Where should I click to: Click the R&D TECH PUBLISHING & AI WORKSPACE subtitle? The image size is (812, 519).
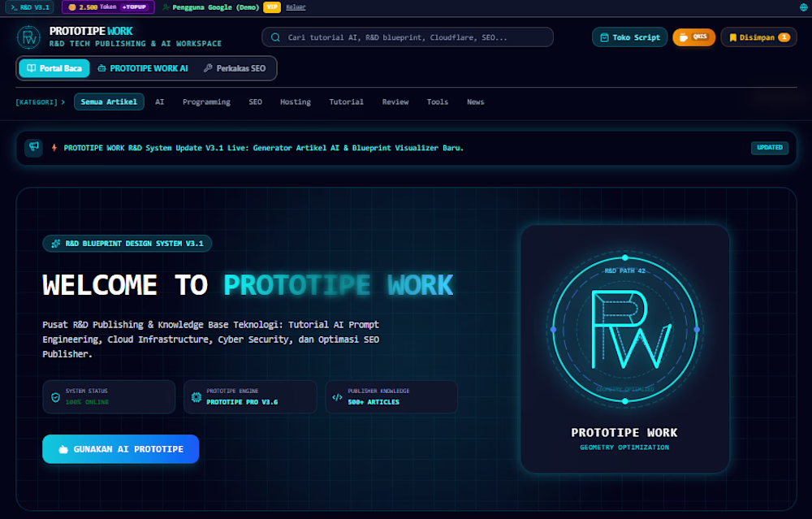pyautogui.click(x=136, y=44)
